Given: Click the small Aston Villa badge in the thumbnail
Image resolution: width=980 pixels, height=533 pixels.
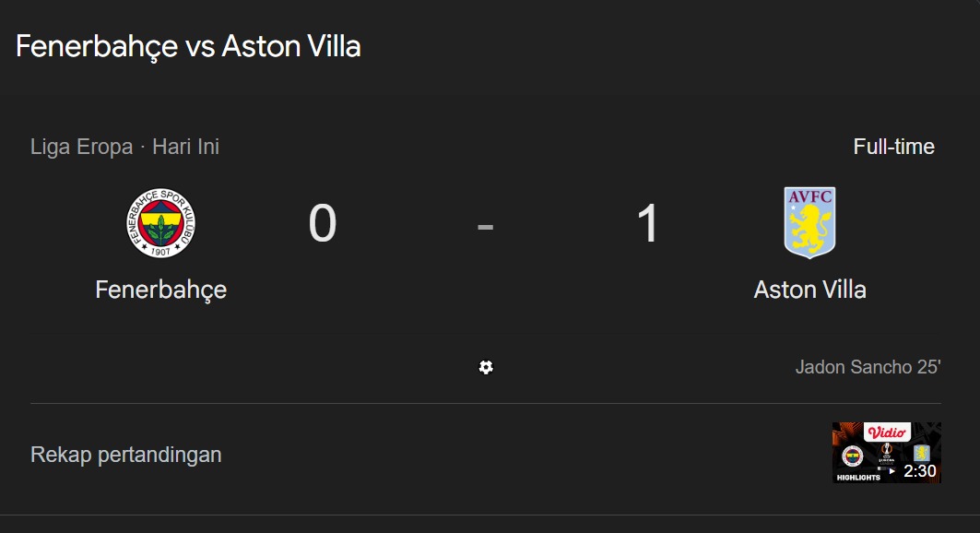Looking at the screenshot, I should coord(921,453).
